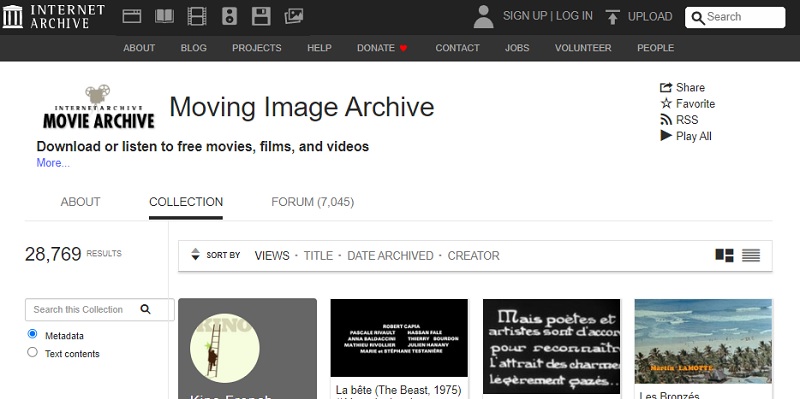Open Donate in the top navigation
Screen dimensions: 800x399
coord(376,48)
